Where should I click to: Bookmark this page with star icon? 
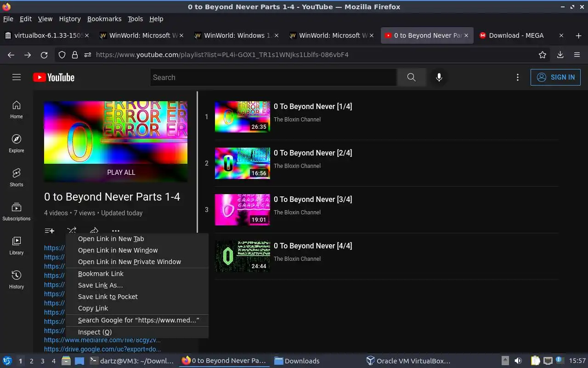[x=543, y=55]
